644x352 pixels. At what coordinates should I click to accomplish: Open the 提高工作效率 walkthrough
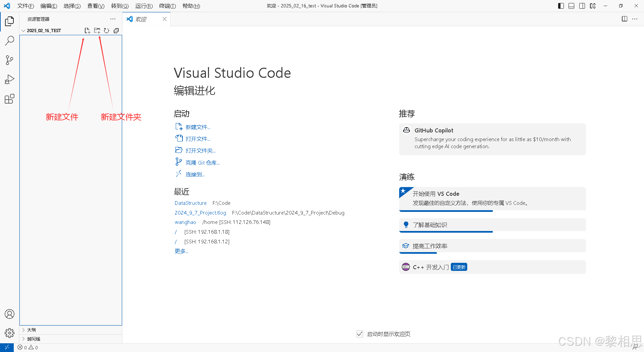(x=492, y=246)
